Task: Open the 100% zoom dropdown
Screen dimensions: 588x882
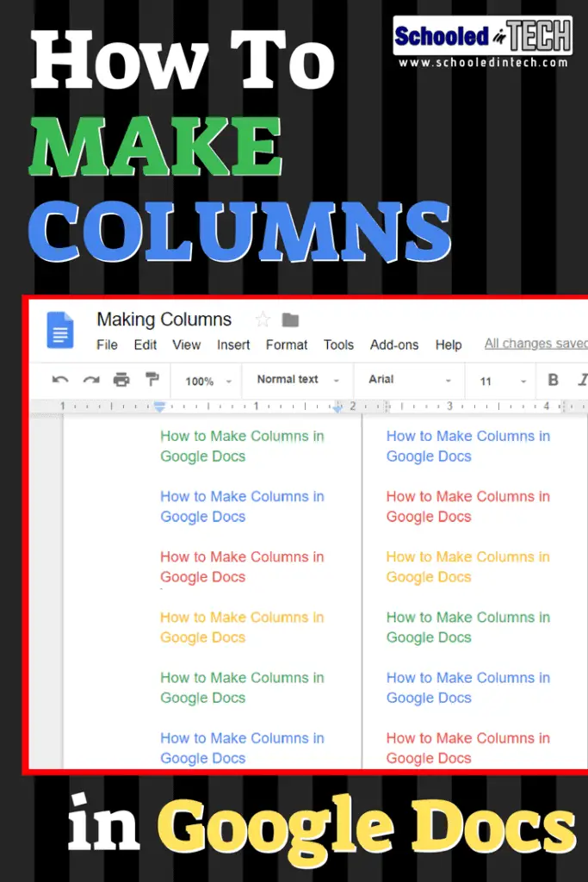Action: (208, 381)
